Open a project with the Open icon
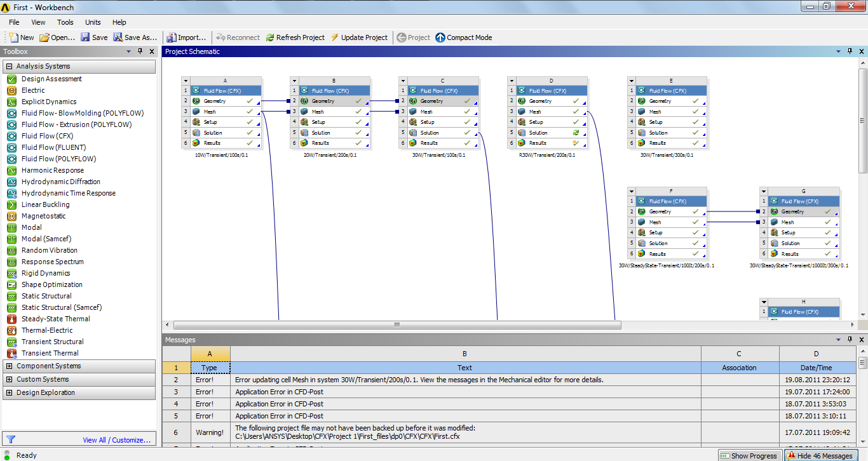The height and width of the screenshot is (461, 868). pos(44,37)
